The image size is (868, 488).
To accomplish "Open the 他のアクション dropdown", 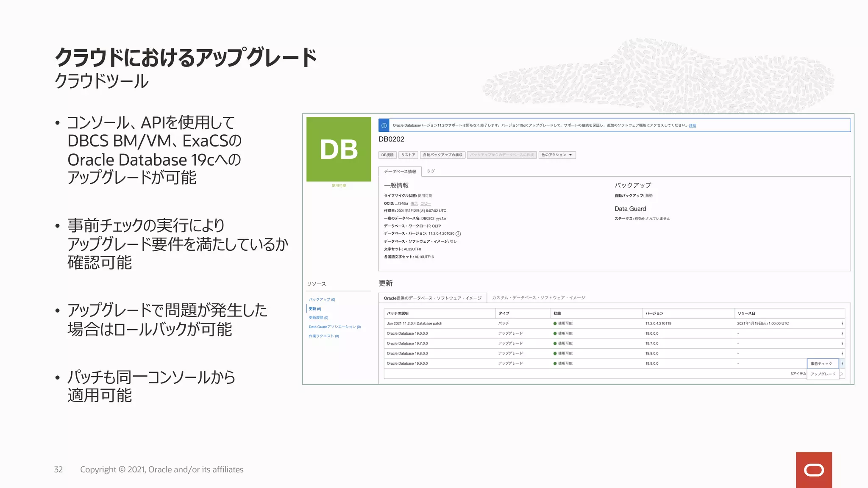I will point(557,155).
